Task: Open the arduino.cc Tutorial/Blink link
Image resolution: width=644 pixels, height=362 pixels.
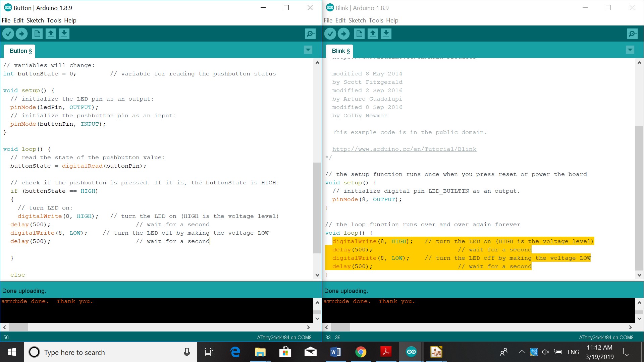Action: pos(404,149)
